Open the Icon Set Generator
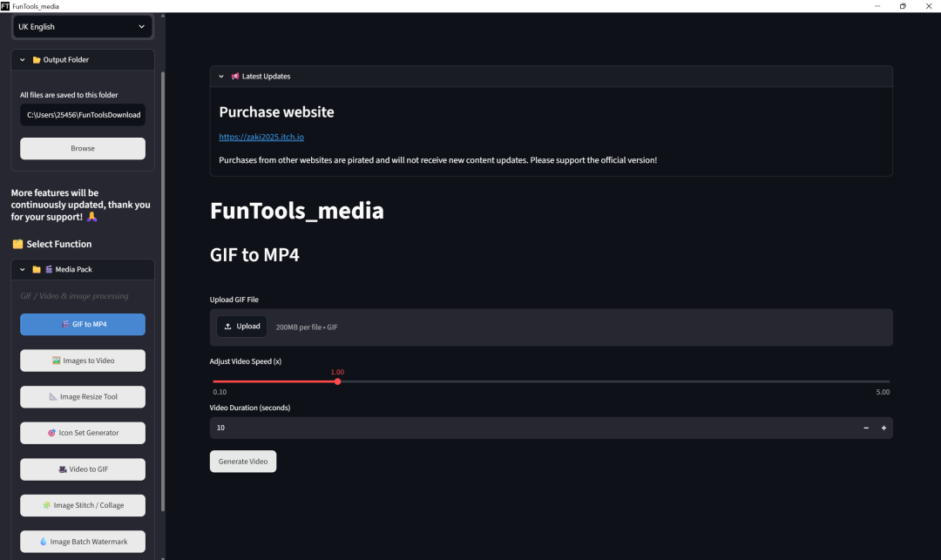The width and height of the screenshot is (941, 560). [x=83, y=433]
